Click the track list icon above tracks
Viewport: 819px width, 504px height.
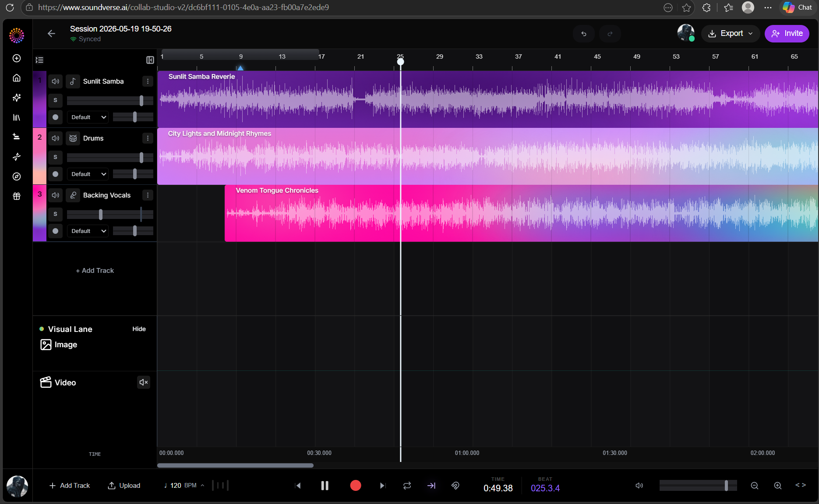tap(39, 60)
